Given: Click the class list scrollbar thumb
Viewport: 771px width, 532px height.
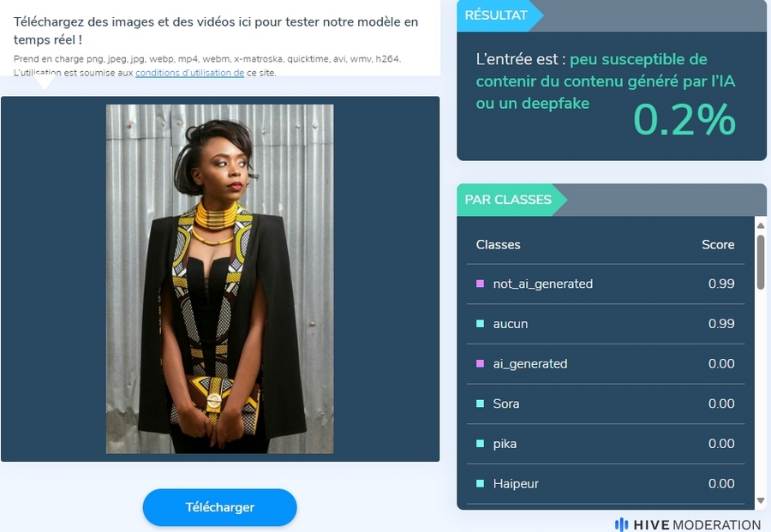Looking at the screenshot, I should [761, 262].
